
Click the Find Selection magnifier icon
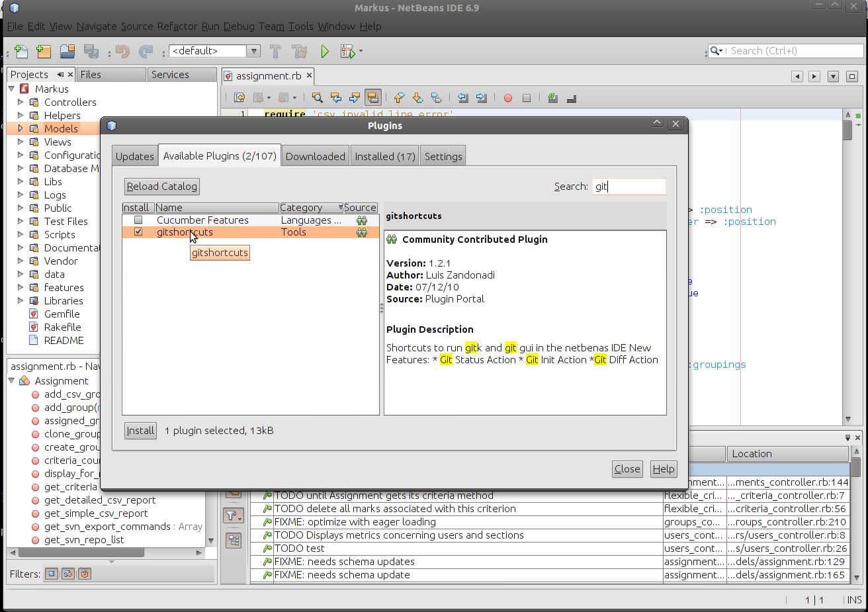click(318, 98)
